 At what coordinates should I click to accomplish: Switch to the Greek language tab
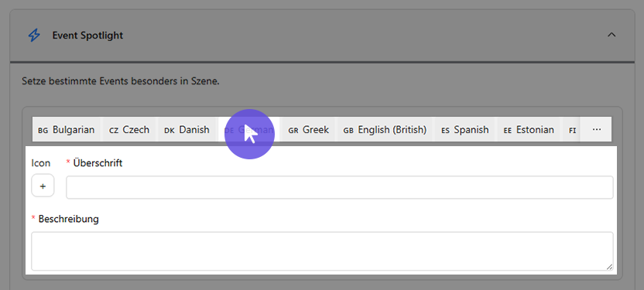[x=308, y=130]
